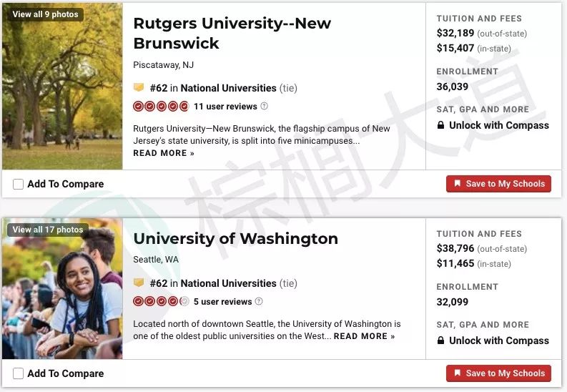This screenshot has width=567, height=392.
Task: Save University of Washington to My Schools
Action: click(498, 373)
